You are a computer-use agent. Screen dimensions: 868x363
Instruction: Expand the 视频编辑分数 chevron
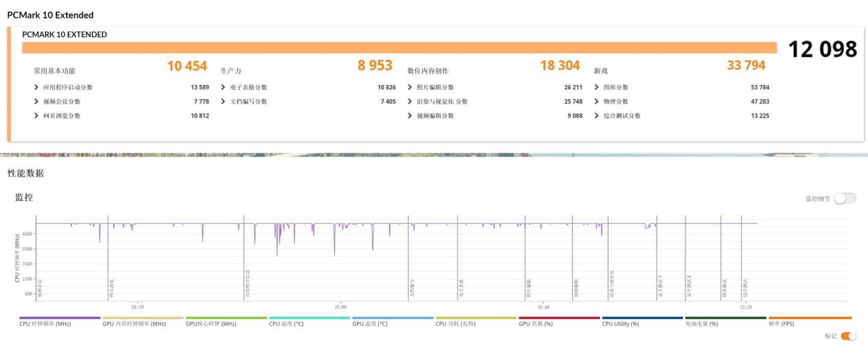coord(410,116)
